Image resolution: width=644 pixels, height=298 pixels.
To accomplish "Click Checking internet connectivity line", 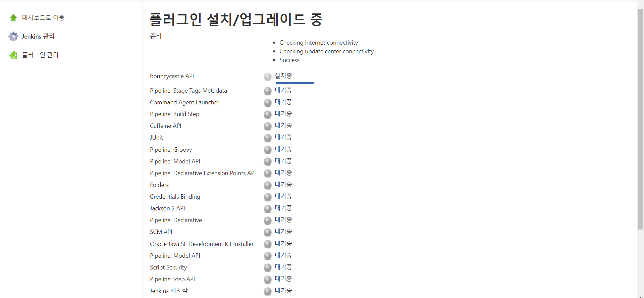I will pos(319,43).
